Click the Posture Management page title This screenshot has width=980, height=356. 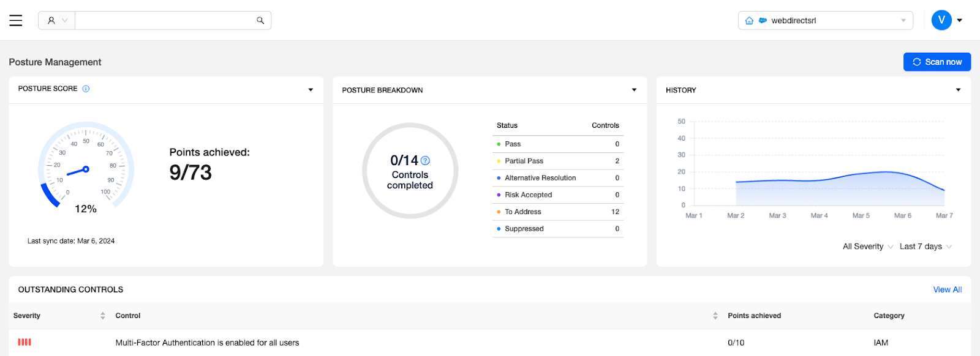click(x=55, y=62)
